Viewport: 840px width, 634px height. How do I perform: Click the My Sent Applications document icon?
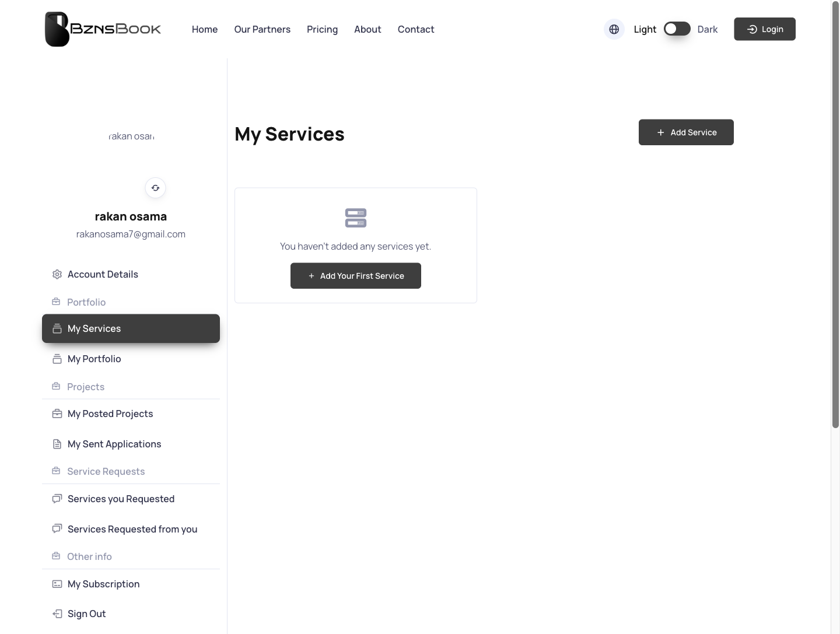click(57, 444)
